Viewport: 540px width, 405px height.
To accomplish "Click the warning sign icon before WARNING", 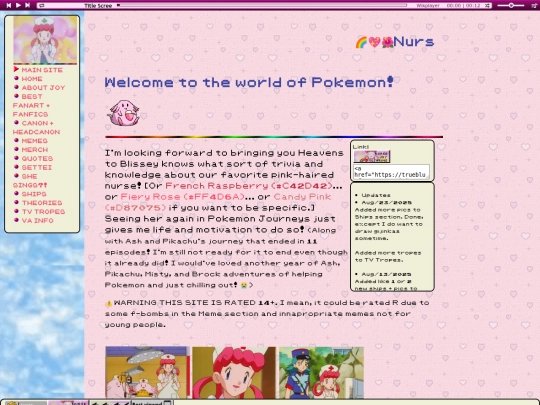I will (108, 303).
